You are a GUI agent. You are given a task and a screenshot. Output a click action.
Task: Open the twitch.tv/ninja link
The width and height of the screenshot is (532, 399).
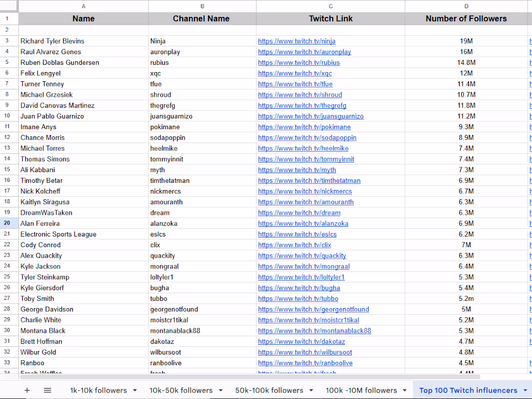point(296,41)
